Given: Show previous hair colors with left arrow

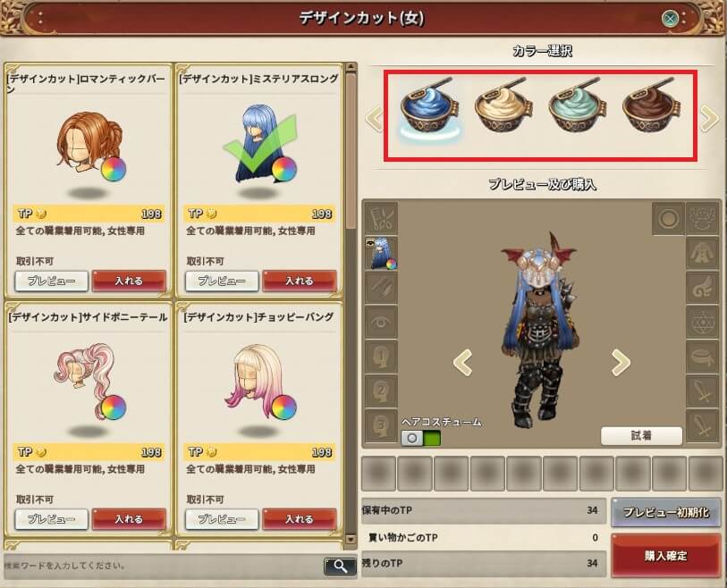Looking at the screenshot, I should tap(375, 118).
